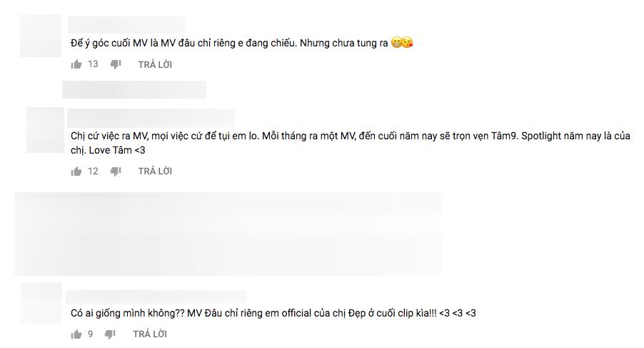Like the comment with 12 likes
This screenshot has height=348, width=644.
click(76, 171)
